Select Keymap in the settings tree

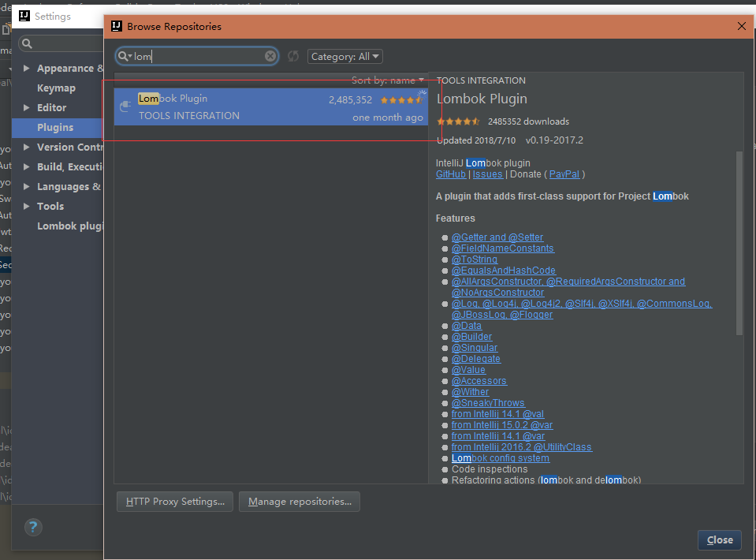[x=57, y=88]
